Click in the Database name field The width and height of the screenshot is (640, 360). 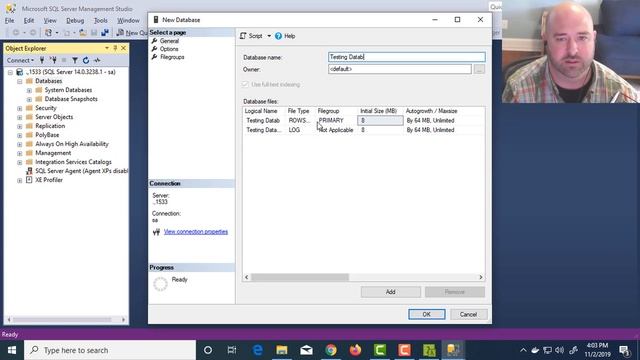click(407, 57)
